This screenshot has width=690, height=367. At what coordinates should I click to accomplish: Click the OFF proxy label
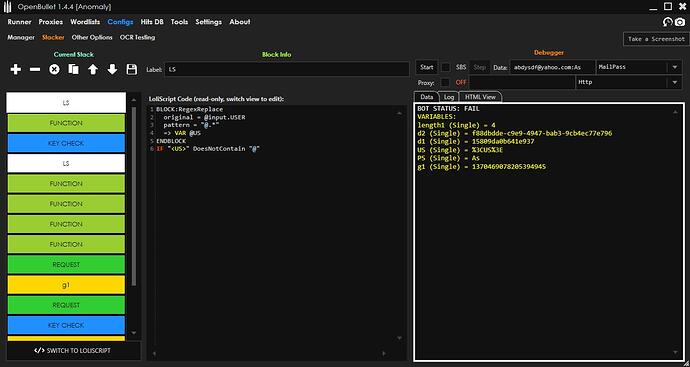pyautogui.click(x=461, y=82)
